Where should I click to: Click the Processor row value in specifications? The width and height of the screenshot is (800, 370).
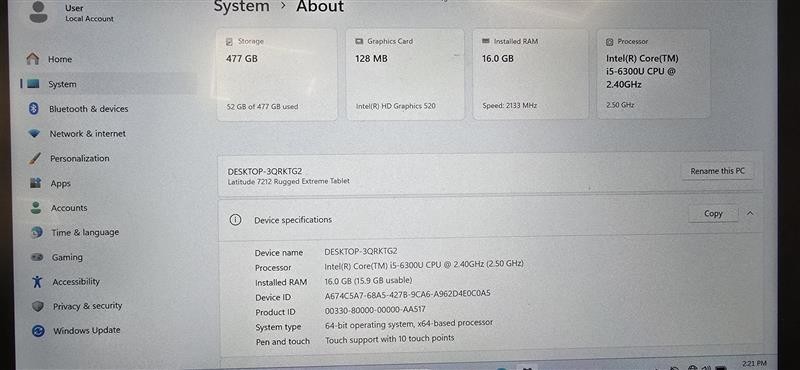(x=424, y=265)
